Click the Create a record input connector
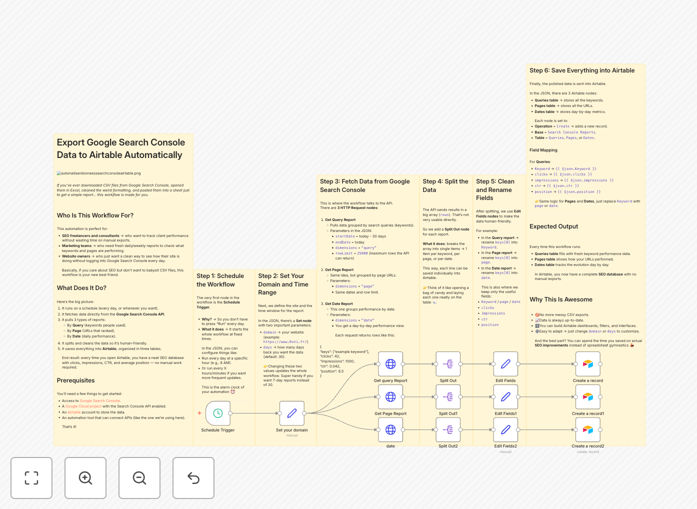Viewport: 697px width, 509px height. (x=576, y=364)
